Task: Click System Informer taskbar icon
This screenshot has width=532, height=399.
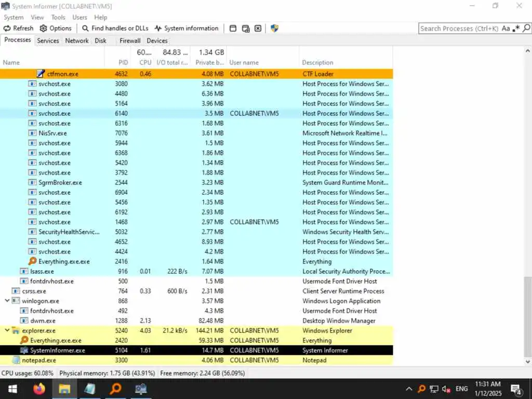Action: [x=141, y=389]
